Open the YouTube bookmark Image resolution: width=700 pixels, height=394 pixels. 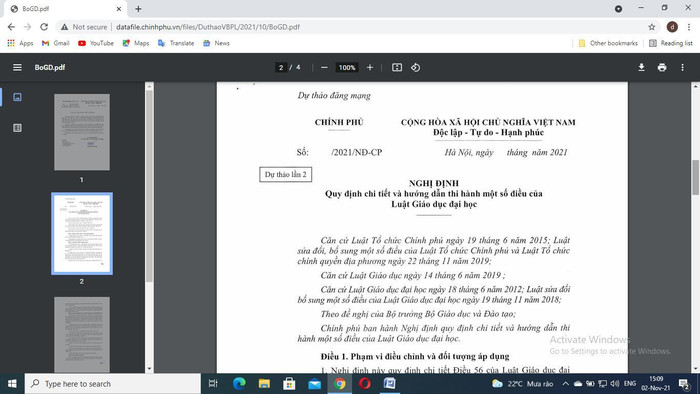[x=96, y=43]
